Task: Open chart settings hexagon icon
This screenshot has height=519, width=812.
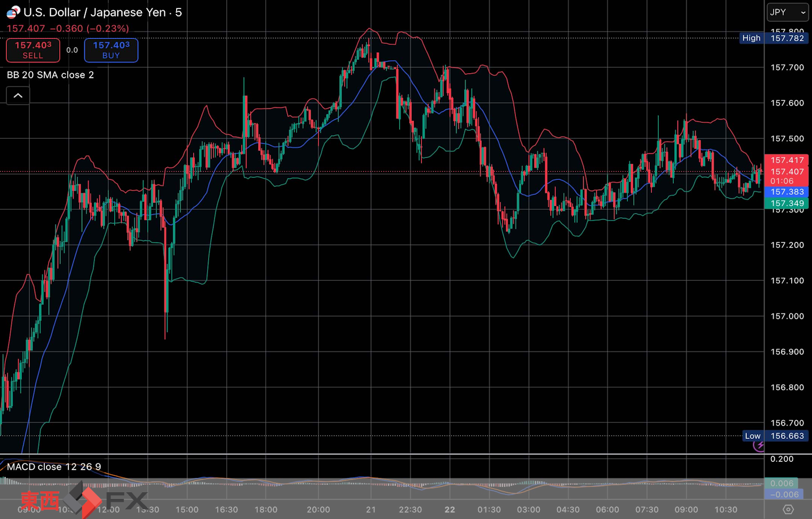Action: pos(788,509)
